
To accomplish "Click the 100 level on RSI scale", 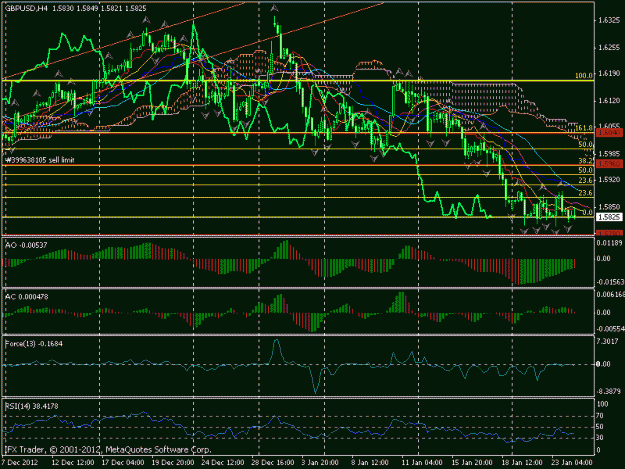I will [603, 404].
